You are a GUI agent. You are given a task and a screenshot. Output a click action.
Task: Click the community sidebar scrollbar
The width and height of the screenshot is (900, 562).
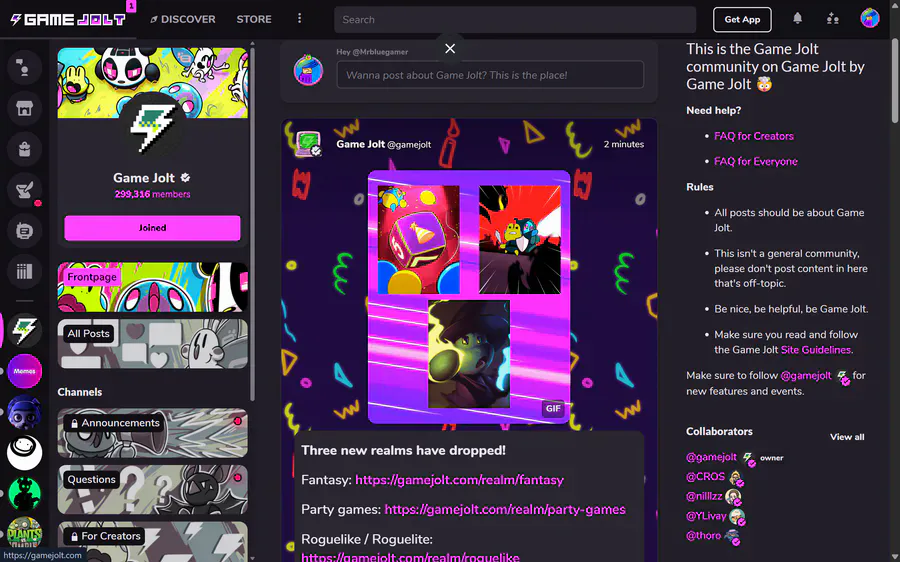pyautogui.click(x=252, y=224)
